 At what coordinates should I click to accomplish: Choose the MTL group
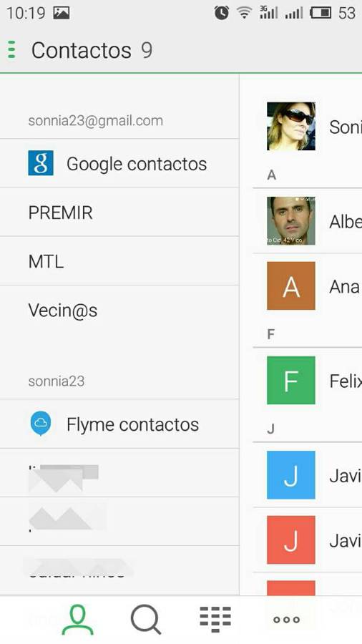(119, 261)
